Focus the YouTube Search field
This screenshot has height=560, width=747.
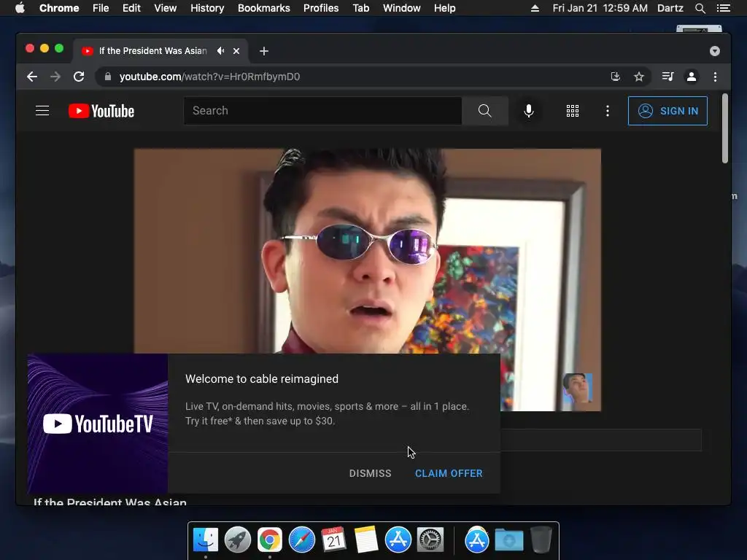(322, 111)
